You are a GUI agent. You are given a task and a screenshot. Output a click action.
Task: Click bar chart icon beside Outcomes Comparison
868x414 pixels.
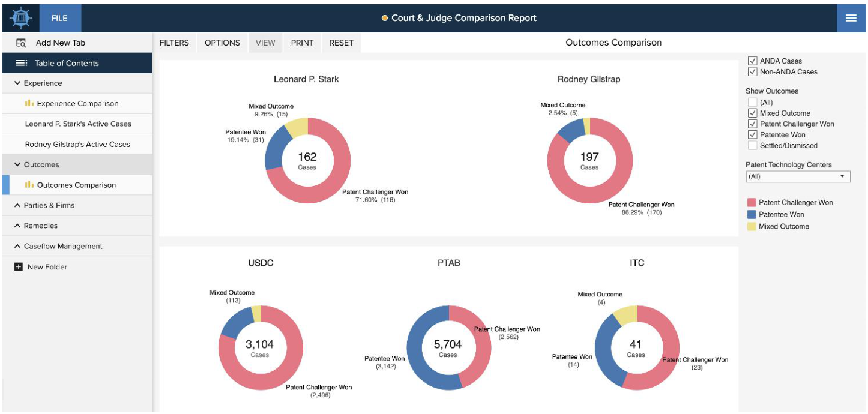tap(29, 185)
